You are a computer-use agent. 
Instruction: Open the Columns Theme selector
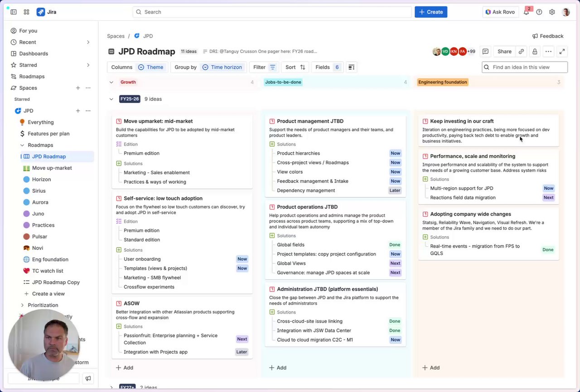[137, 67]
